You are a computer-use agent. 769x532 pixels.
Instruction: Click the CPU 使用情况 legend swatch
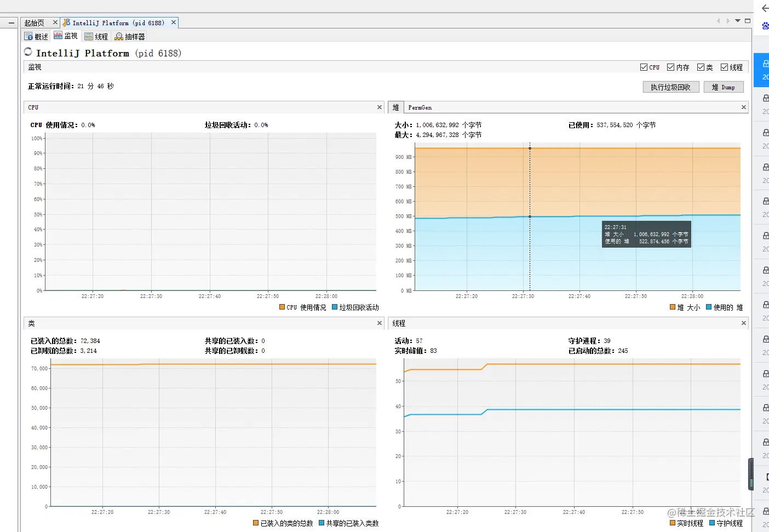[x=282, y=307]
